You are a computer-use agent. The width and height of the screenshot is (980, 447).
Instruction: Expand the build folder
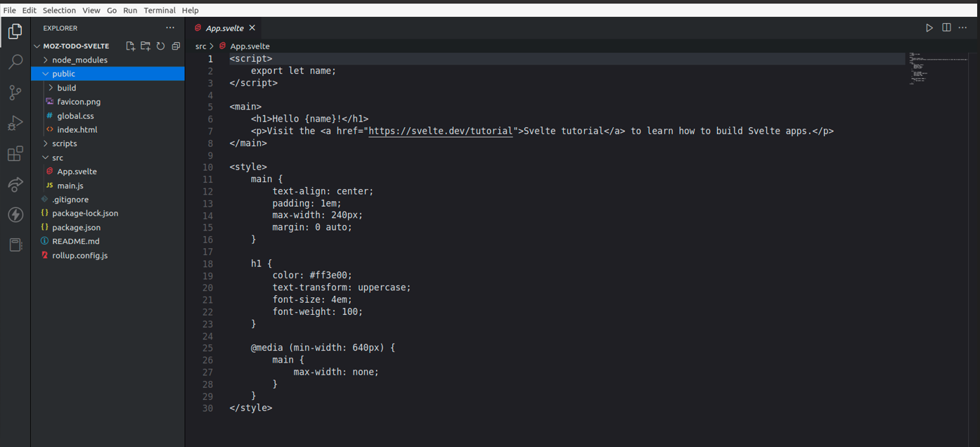(x=67, y=88)
